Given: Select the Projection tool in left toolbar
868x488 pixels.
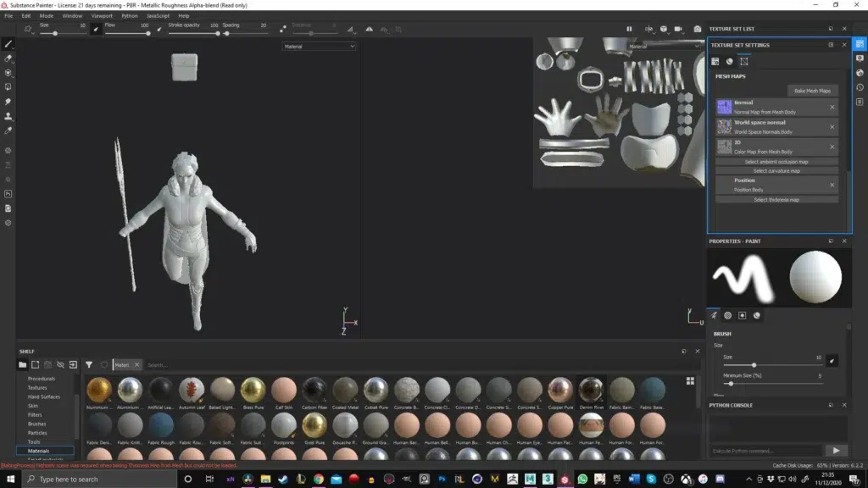Looking at the screenshot, I should 8,73.
